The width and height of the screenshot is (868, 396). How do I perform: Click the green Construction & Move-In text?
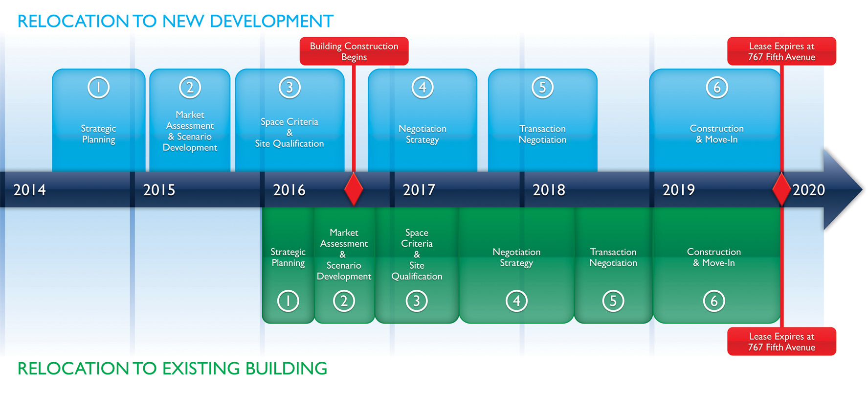tap(714, 257)
